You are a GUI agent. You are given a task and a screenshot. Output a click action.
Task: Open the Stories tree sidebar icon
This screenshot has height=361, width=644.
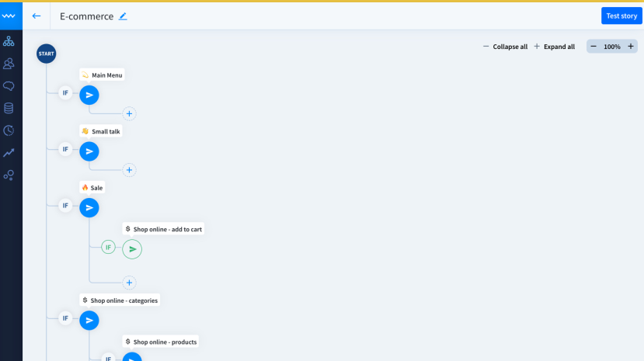coord(9,41)
